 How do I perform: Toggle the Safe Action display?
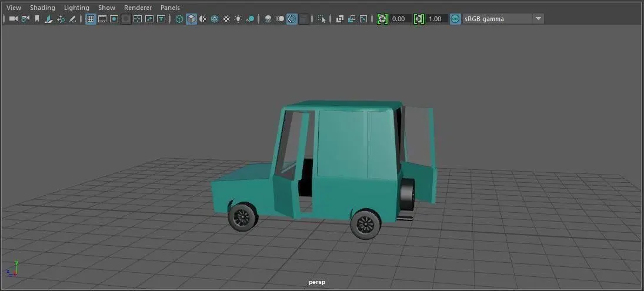149,19
